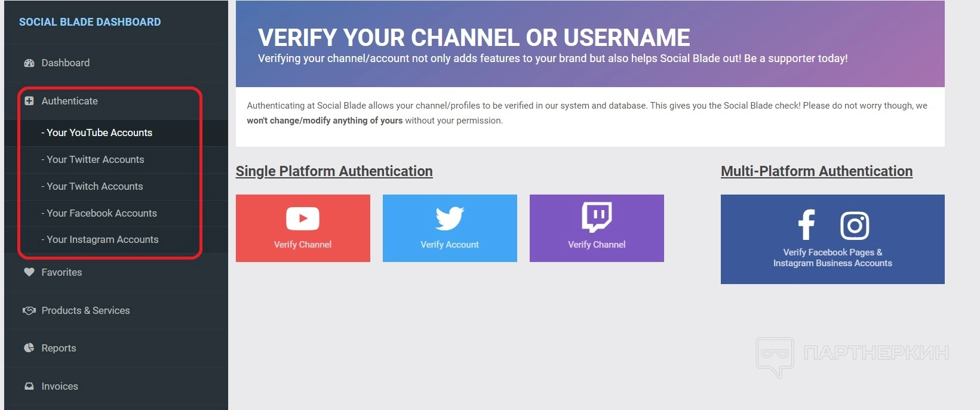Open the Dashboard menu item
Image resolution: width=980 pixels, height=410 pixels.
click(116, 63)
